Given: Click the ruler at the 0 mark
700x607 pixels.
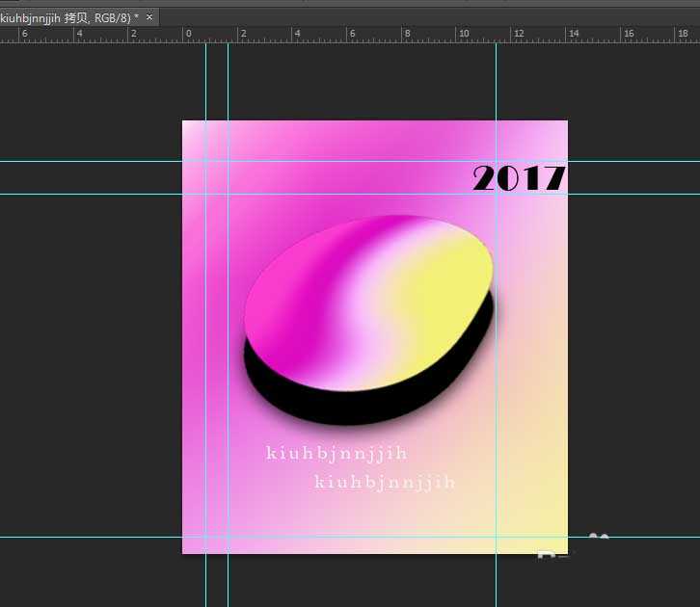Looking at the screenshot, I should click(188, 35).
